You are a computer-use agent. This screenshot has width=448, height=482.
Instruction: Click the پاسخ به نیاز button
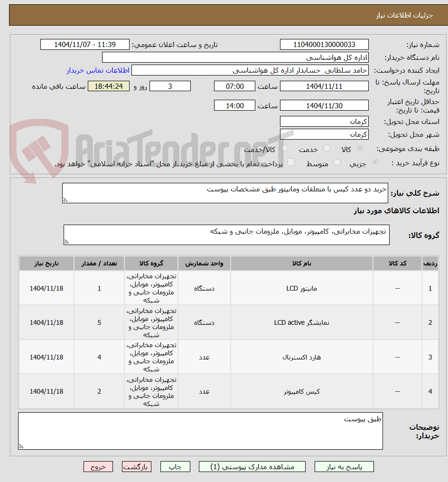(344, 467)
